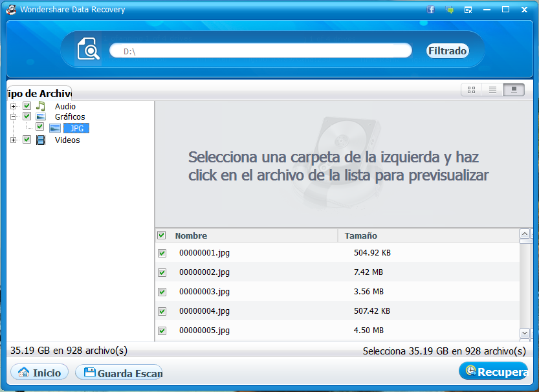Image resolution: width=539 pixels, height=392 pixels.
Task: Click the Filtrado button
Action: (448, 51)
